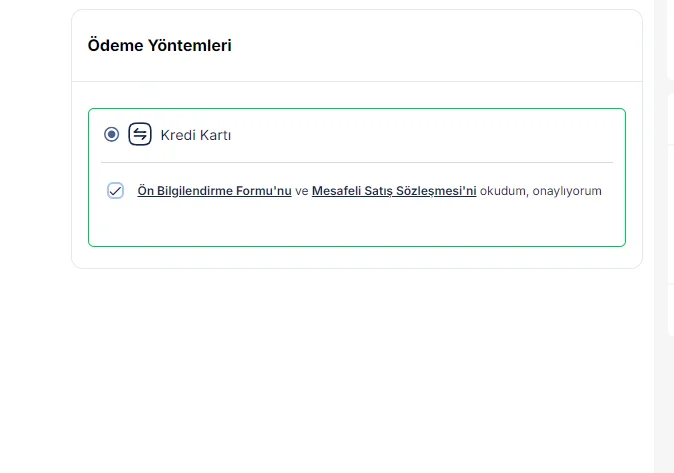Screen dimensions: 674x473
Task: Click the credit card transfer arrows icon
Action: click(x=140, y=134)
